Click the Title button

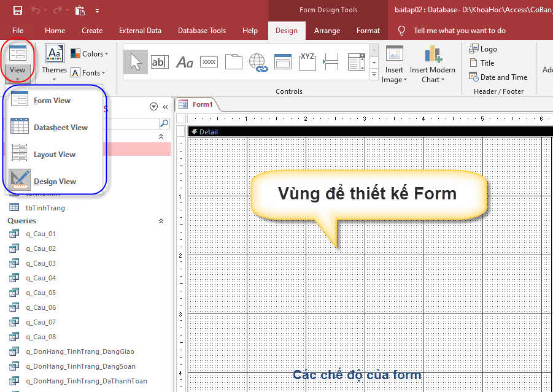[482, 63]
